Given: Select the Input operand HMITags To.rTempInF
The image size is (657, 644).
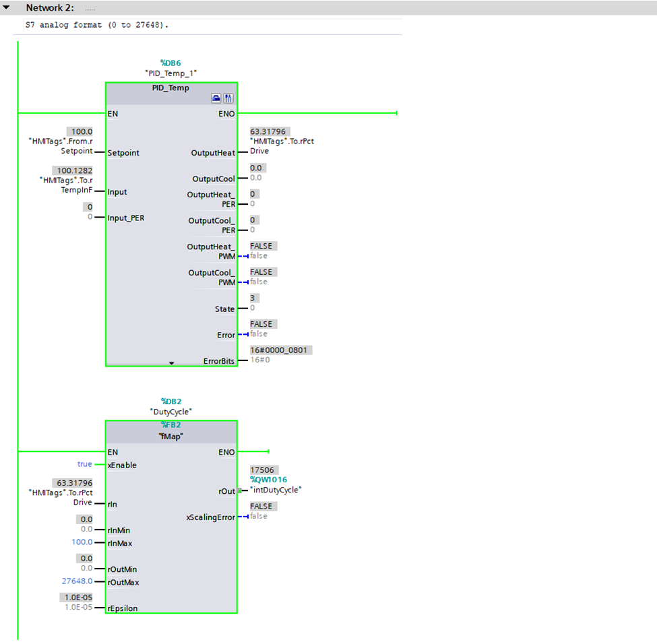Looking at the screenshot, I should (66, 185).
